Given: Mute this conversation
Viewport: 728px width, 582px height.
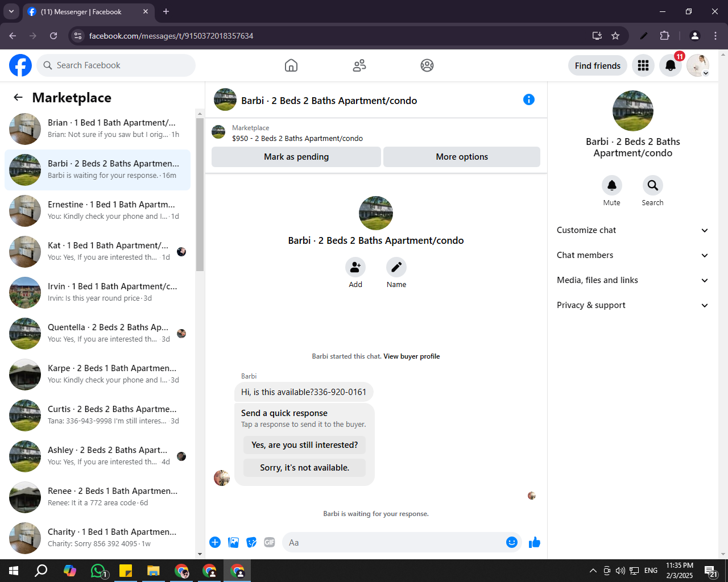Looking at the screenshot, I should [612, 185].
